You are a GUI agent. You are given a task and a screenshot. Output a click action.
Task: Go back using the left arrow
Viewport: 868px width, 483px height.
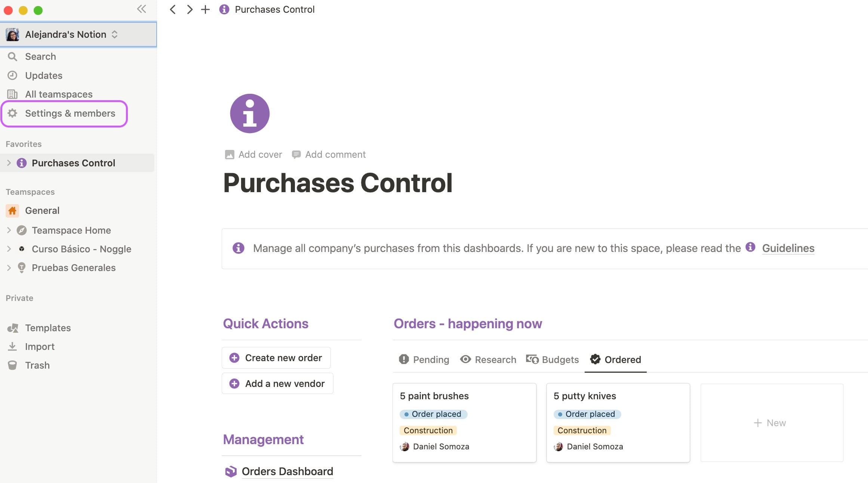(173, 9)
